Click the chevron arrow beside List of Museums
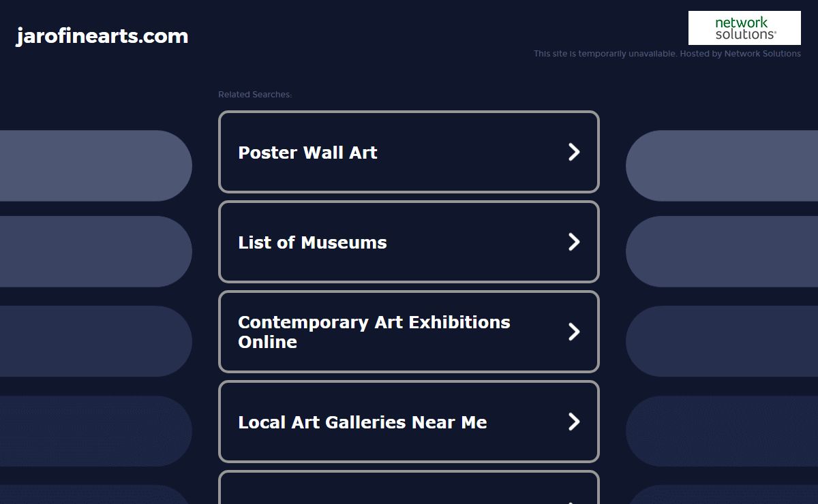818x504 pixels. coord(574,242)
